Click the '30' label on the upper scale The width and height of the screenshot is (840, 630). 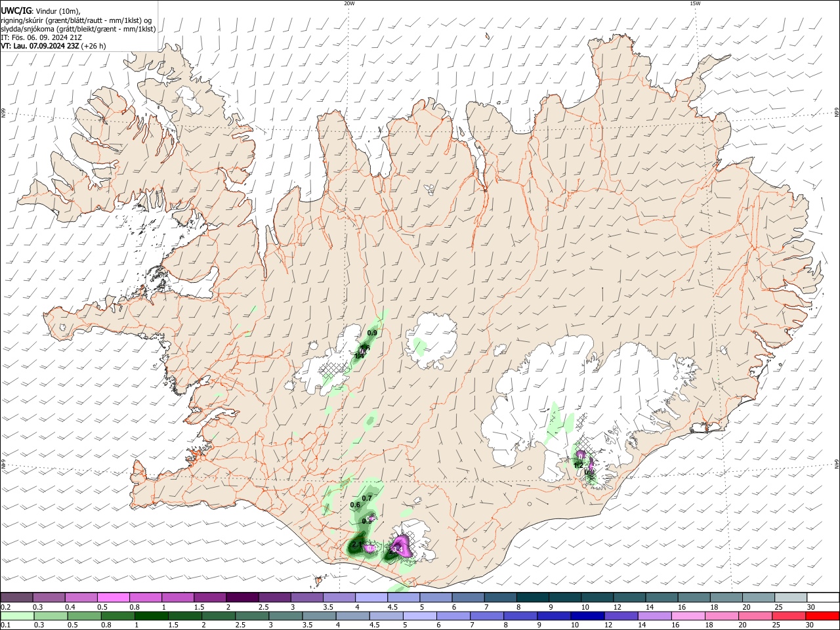[810, 607]
